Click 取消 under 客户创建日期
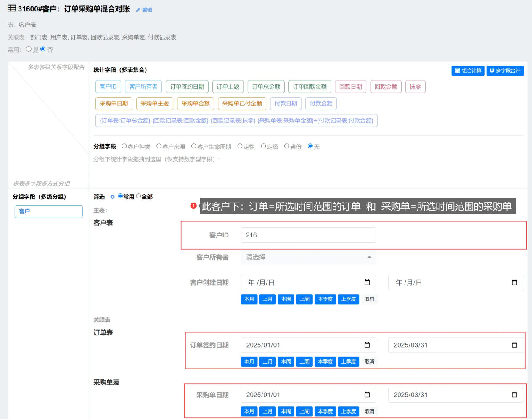 click(x=370, y=299)
